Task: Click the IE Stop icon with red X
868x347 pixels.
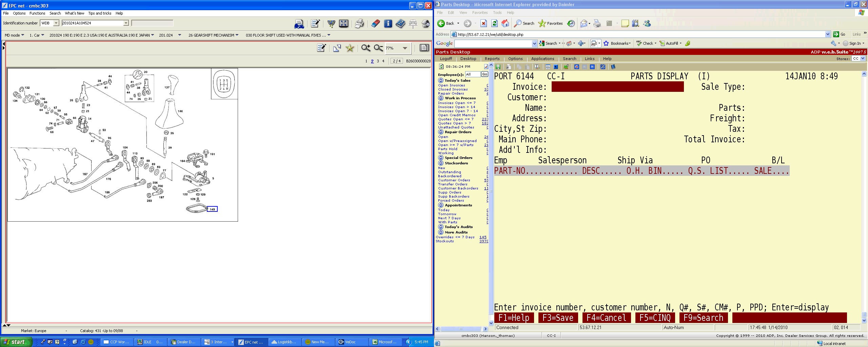Action: (484, 23)
